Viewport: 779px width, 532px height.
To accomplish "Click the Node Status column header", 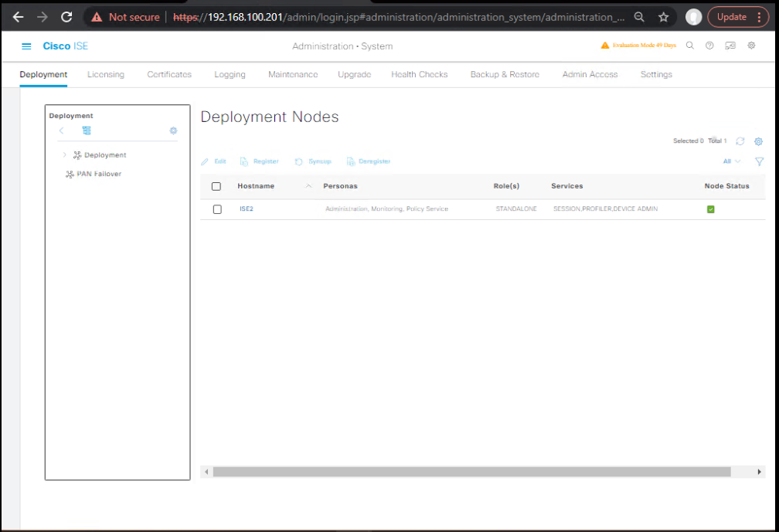I will 726,186.
